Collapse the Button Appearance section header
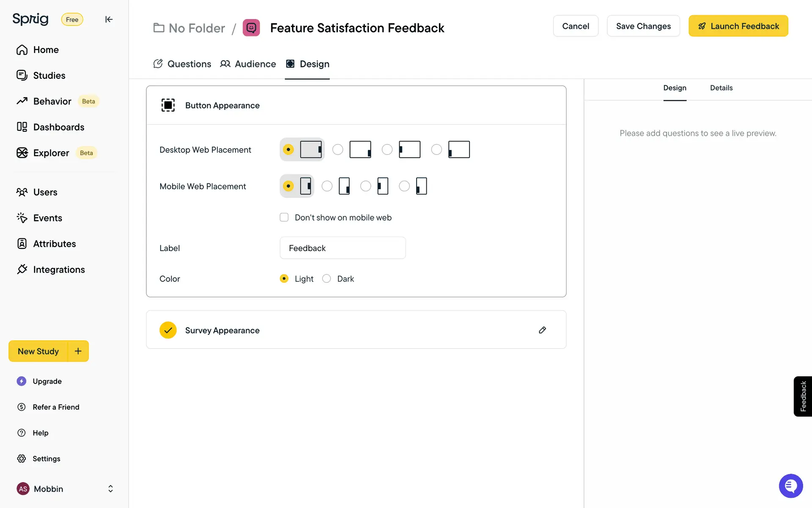Viewport: 812px width, 508px height. pyautogui.click(x=222, y=105)
